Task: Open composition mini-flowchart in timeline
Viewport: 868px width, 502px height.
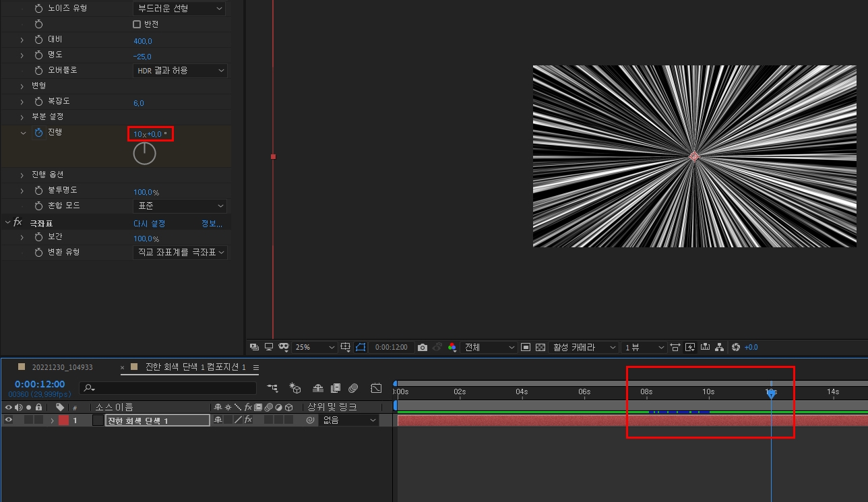Action: click(x=272, y=388)
